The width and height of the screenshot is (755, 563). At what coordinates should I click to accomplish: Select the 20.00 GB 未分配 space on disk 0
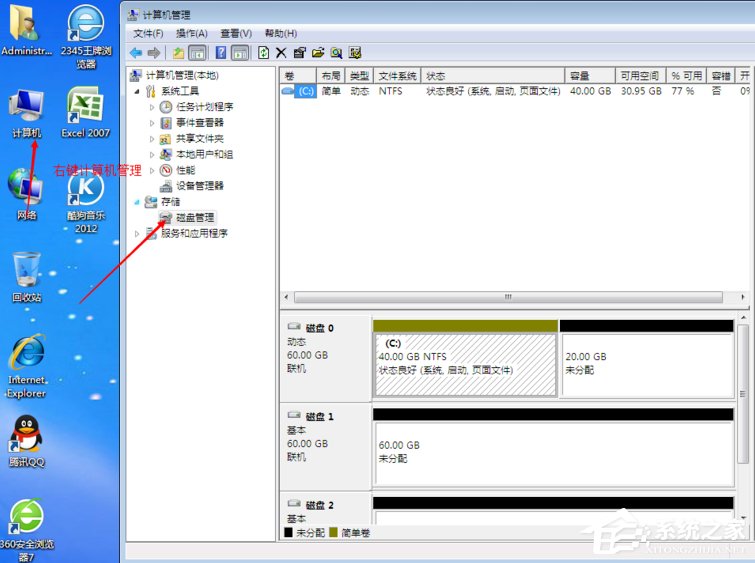pyautogui.click(x=647, y=365)
